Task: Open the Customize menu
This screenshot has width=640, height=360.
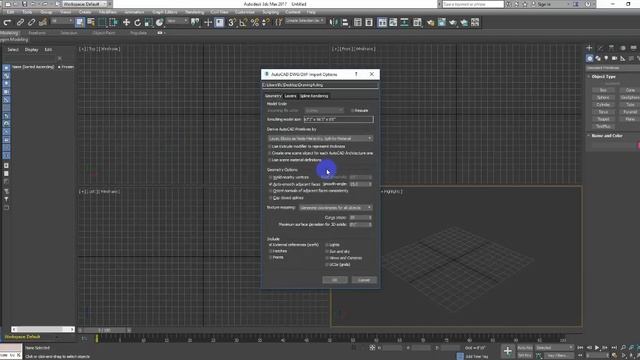Action: point(244,12)
